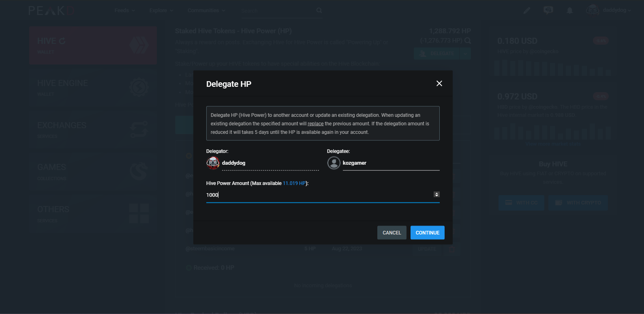Click the underlined 'replace' word in the info text
Viewport: 644px width, 314px height.
[x=315, y=124]
